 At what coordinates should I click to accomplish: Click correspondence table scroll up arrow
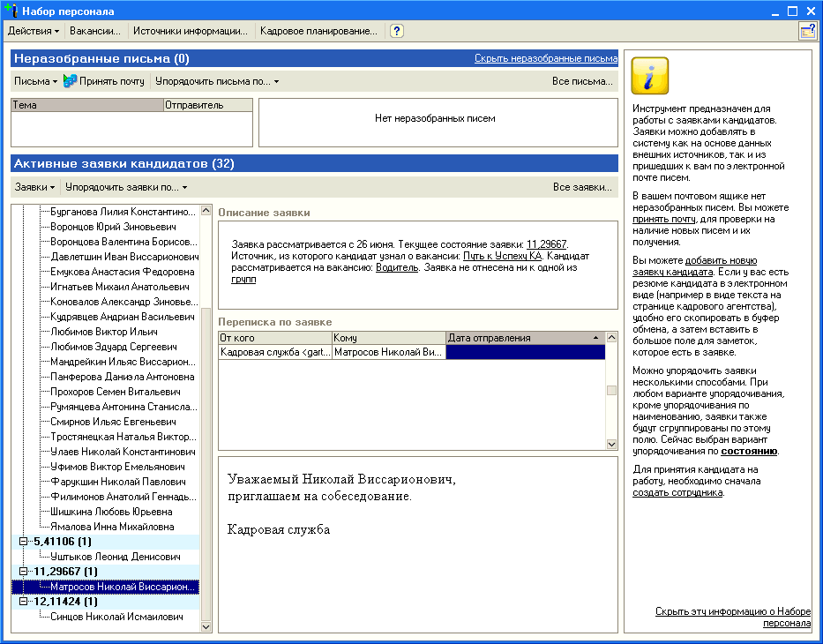click(611, 337)
